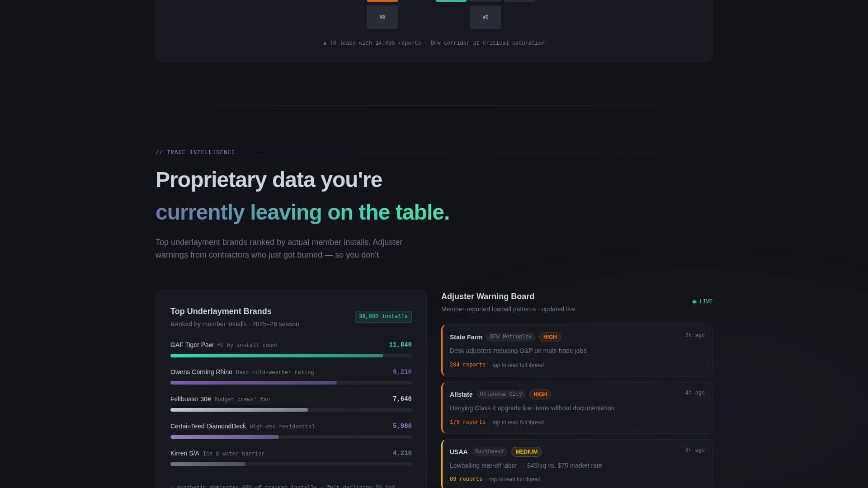Click 'currently leaving on the table.' headline
The height and width of the screenshot is (488, 868).
pyautogui.click(x=302, y=212)
